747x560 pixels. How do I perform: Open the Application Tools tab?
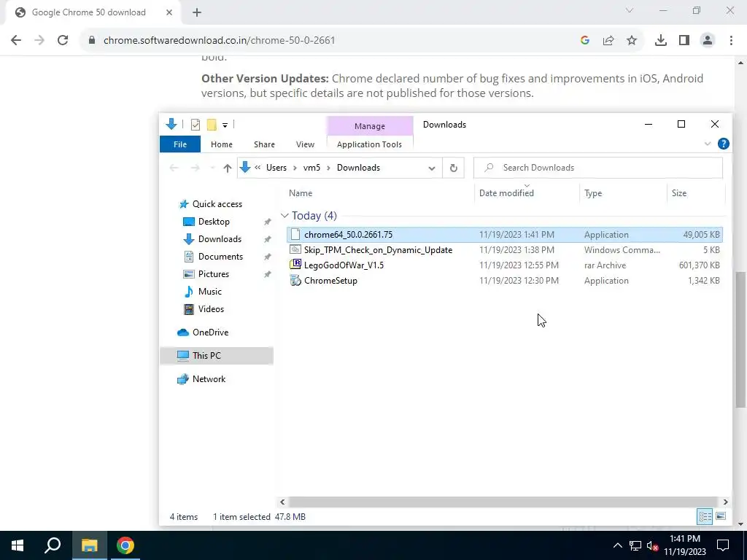369,144
